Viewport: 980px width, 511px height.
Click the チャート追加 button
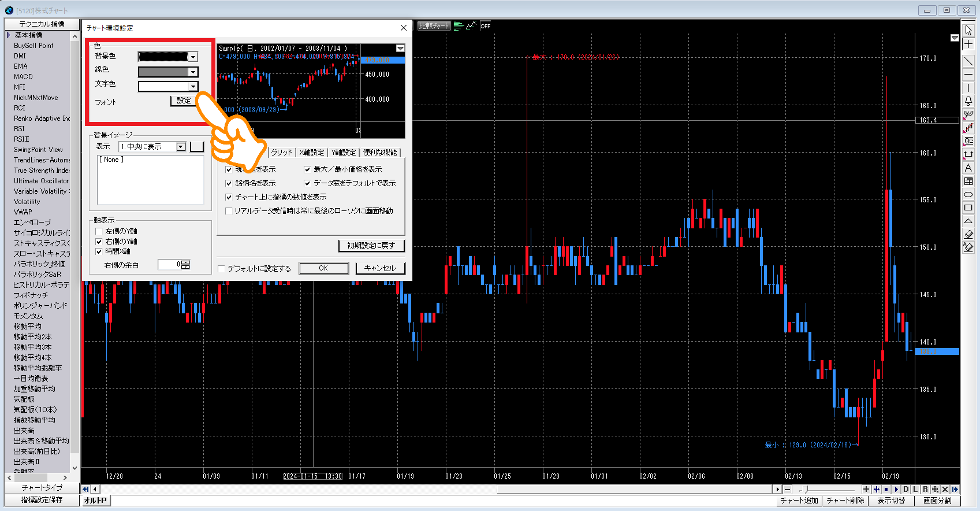coord(799,501)
